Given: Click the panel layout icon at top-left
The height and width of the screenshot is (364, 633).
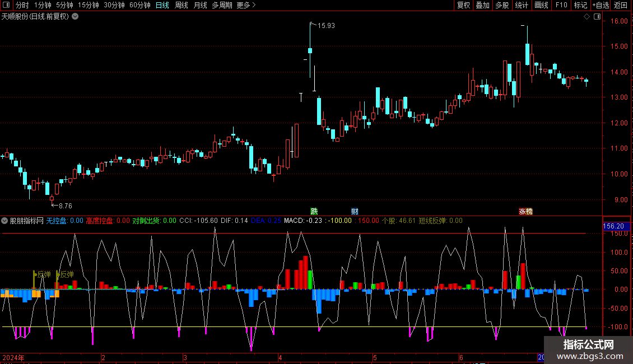Looking at the screenshot, I should coord(7,5).
